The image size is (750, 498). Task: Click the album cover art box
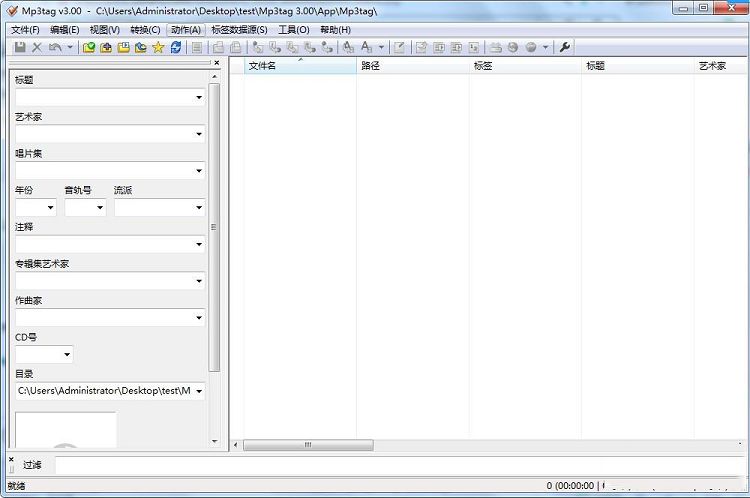tap(65, 429)
